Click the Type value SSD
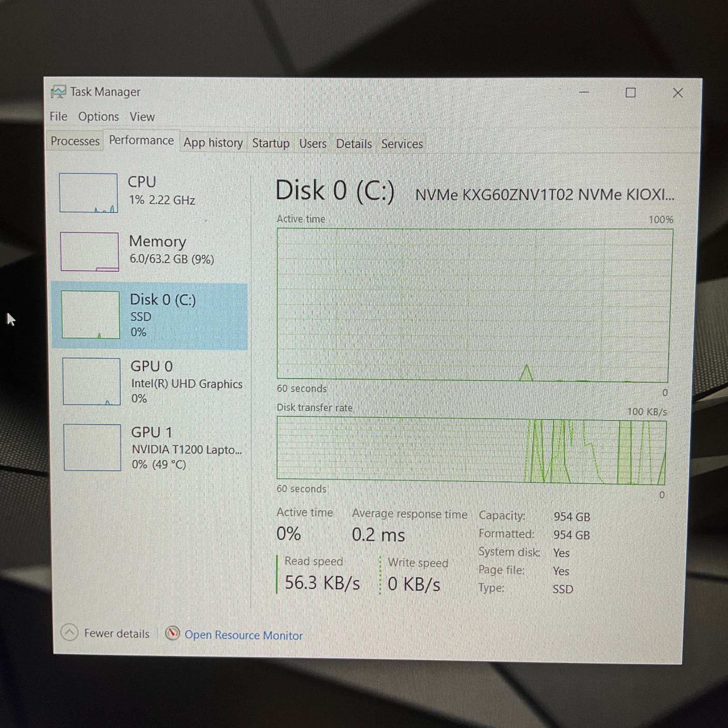Viewport: 728px width, 728px height. 563,589
